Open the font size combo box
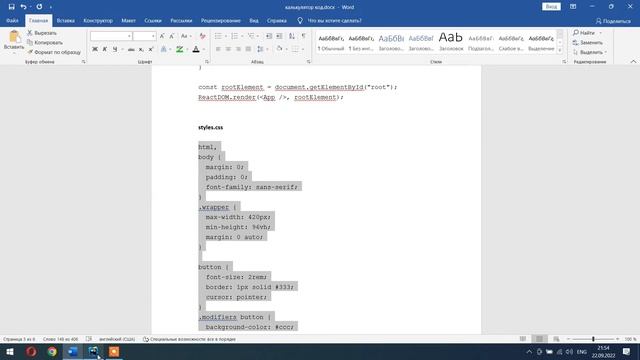The width and height of the screenshot is (640, 360). [x=144, y=36]
